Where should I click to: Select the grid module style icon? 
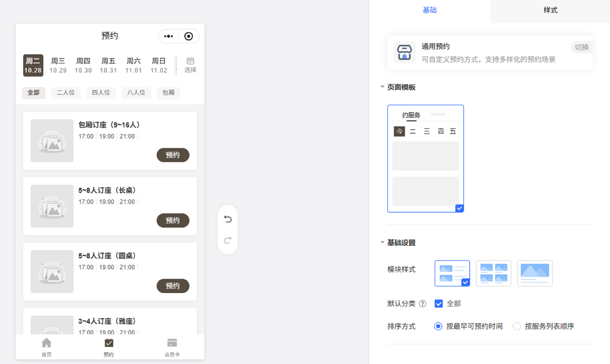[x=493, y=273]
